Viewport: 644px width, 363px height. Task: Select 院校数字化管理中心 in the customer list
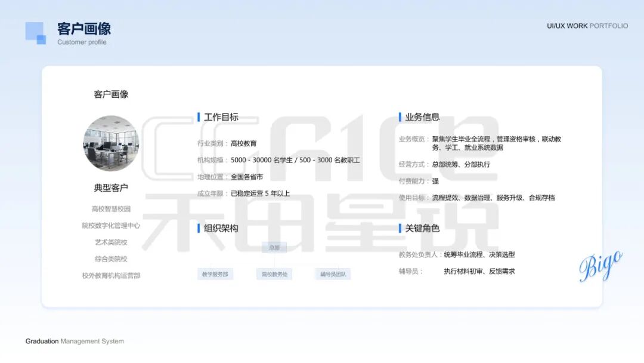coord(111,226)
